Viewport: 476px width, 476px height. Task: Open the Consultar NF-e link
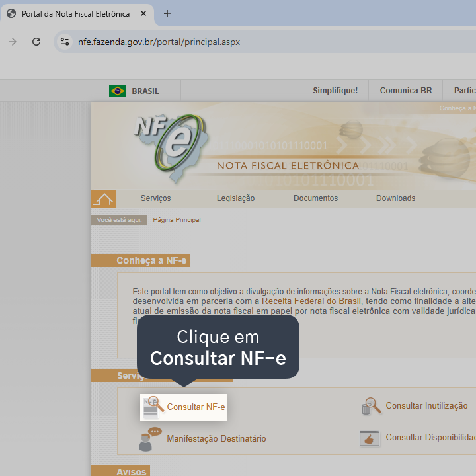tap(196, 407)
